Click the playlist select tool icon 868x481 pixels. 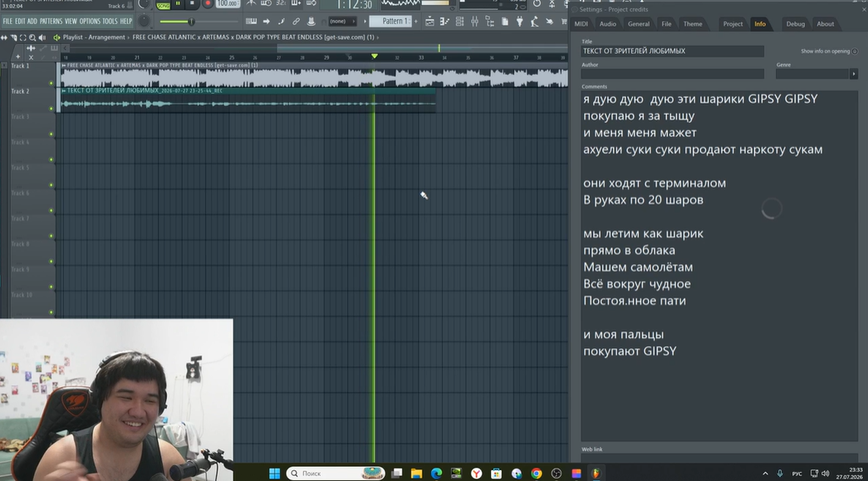[22, 37]
